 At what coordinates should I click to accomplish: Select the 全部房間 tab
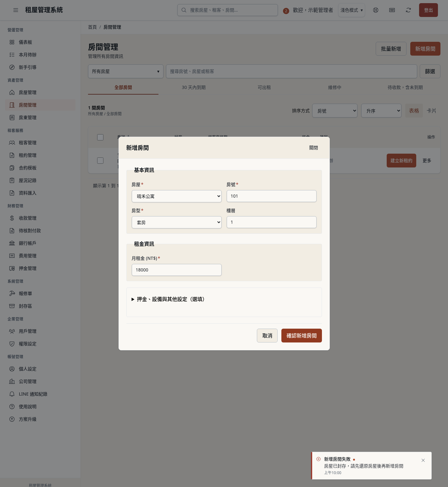coord(123,87)
